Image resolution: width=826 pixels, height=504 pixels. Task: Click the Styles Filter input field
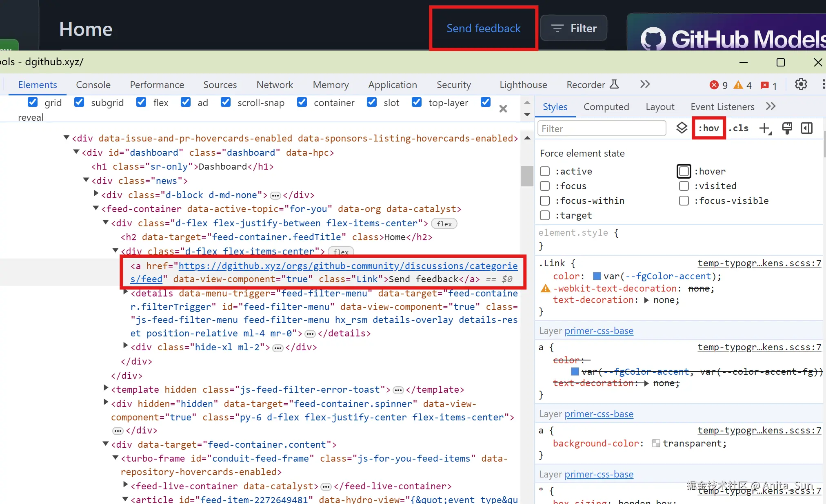(x=602, y=128)
